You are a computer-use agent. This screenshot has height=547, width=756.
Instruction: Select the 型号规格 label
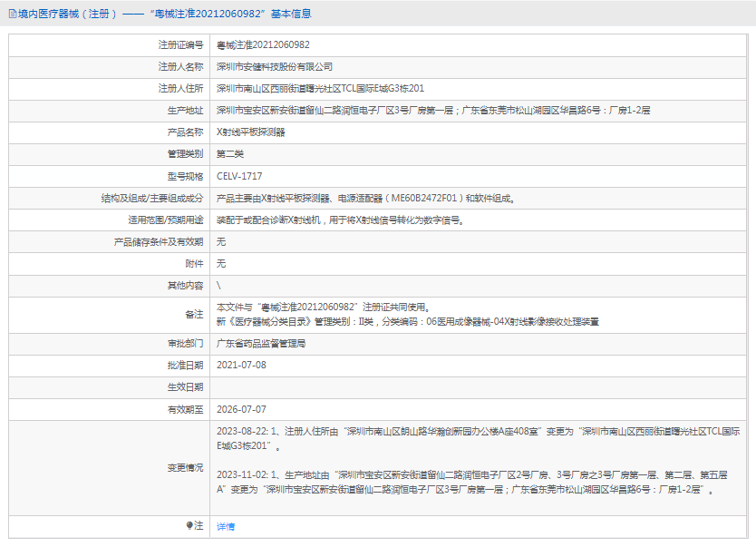click(x=185, y=177)
